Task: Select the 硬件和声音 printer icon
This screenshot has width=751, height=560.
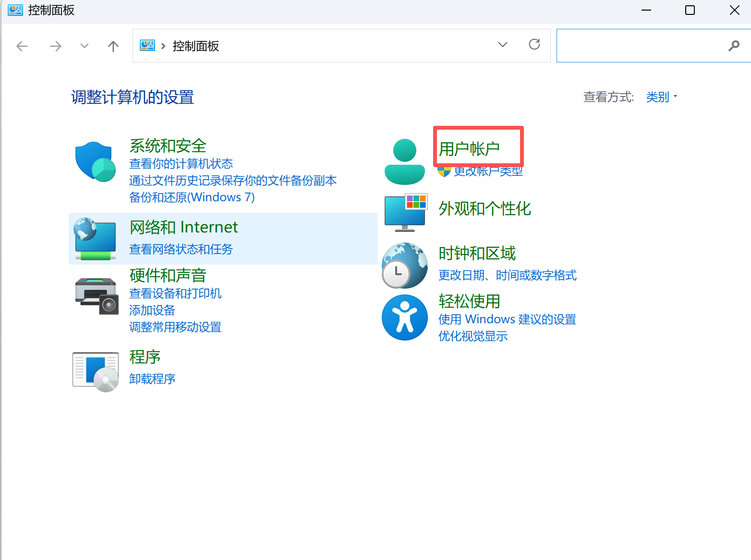Action: 96,295
